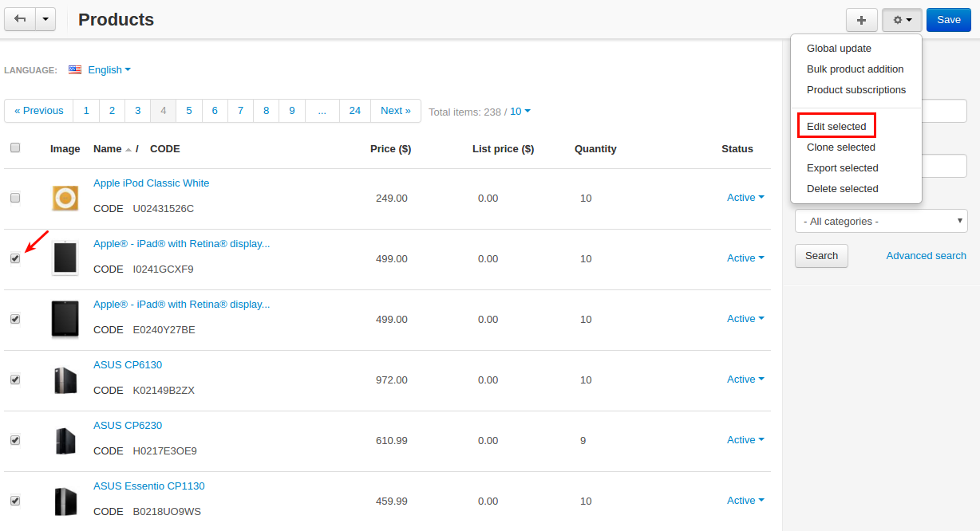This screenshot has height=531, width=980.
Task: Sort by Price ($) column header
Action: pos(391,148)
